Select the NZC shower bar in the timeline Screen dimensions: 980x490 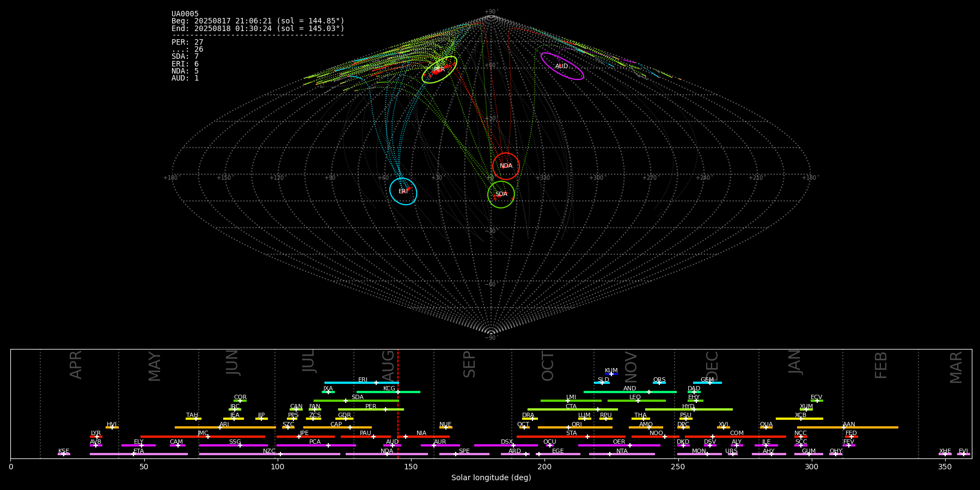click(269, 454)
